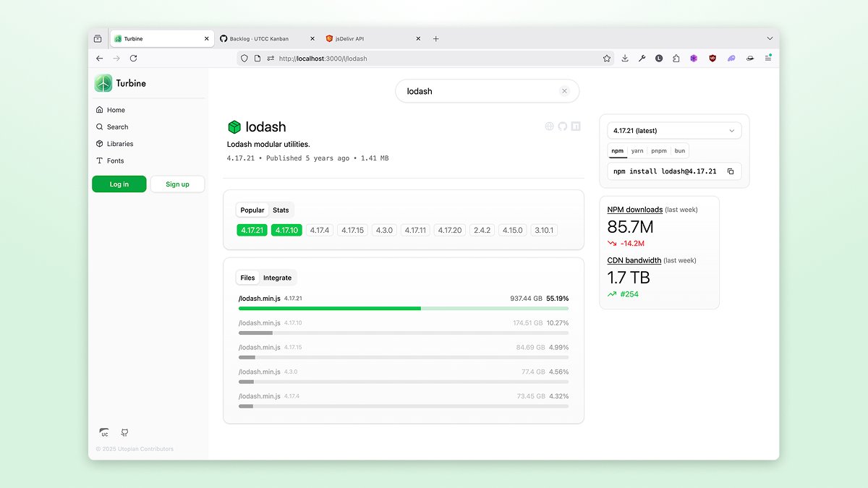Open the browser hamburger menu
The height and width of the screenshot is (488, 868).
click(x=768, y=59)
